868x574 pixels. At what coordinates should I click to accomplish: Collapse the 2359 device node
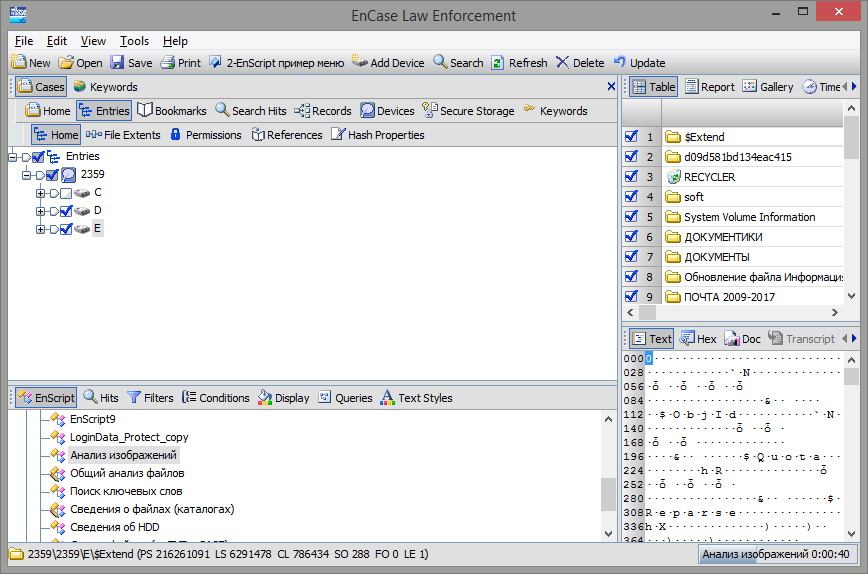pyautogui.click(x=26, y=175)
